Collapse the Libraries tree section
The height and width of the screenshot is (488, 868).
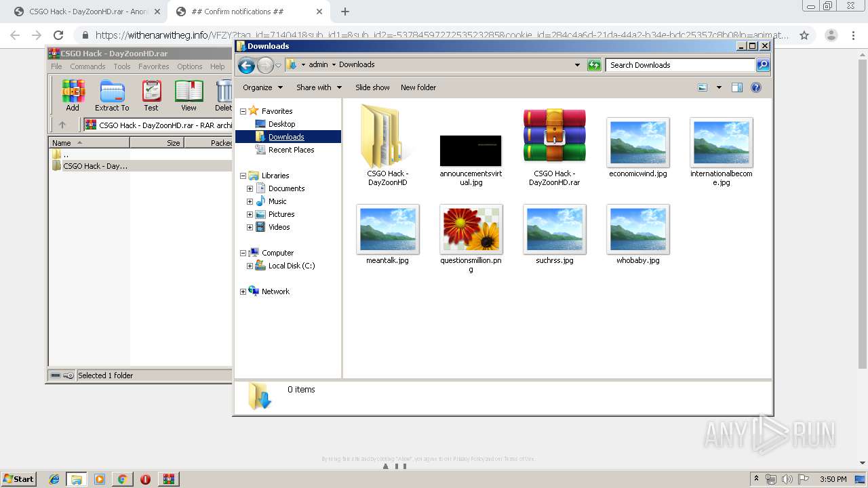coord(243,176)
